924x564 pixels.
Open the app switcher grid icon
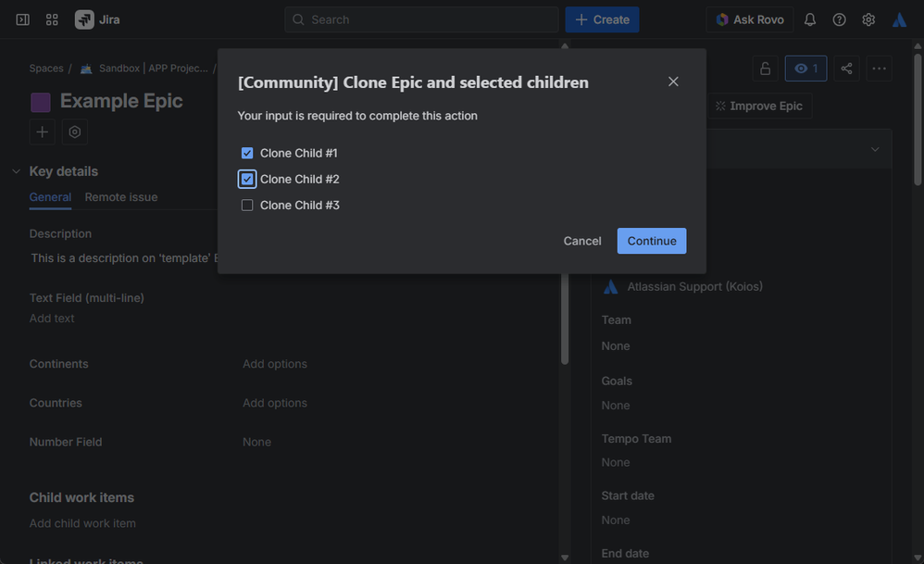52,19
